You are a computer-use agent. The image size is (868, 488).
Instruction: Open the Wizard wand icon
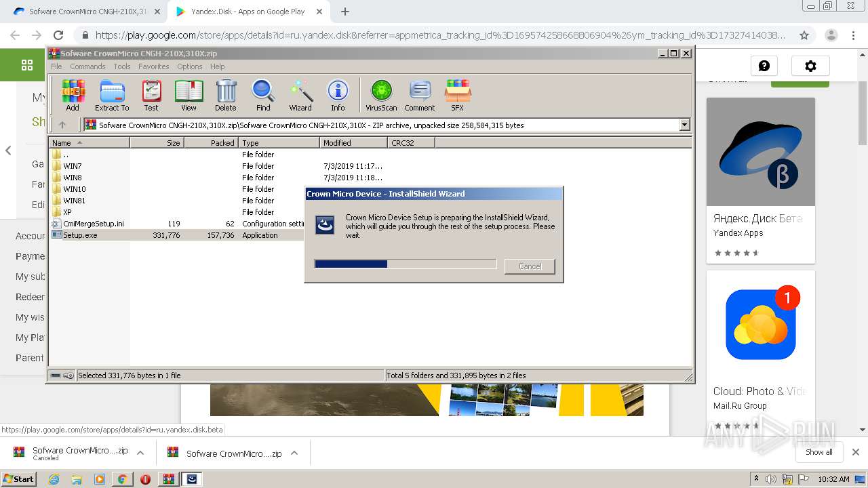[300, 95]
